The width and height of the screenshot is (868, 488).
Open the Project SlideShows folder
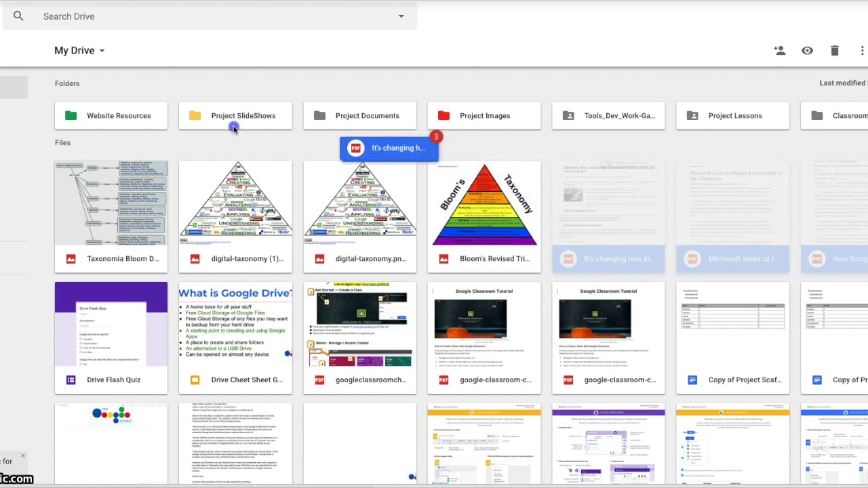pyautogui.click(x=235, y=116)
